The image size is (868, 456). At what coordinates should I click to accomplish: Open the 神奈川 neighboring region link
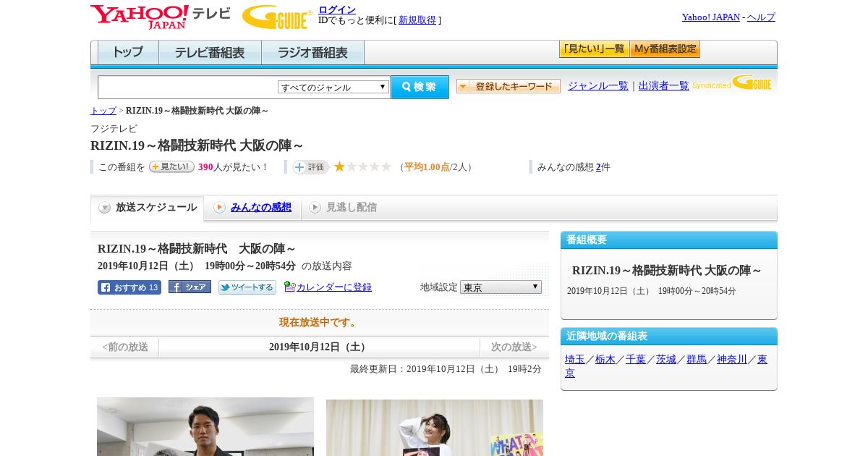732,359
